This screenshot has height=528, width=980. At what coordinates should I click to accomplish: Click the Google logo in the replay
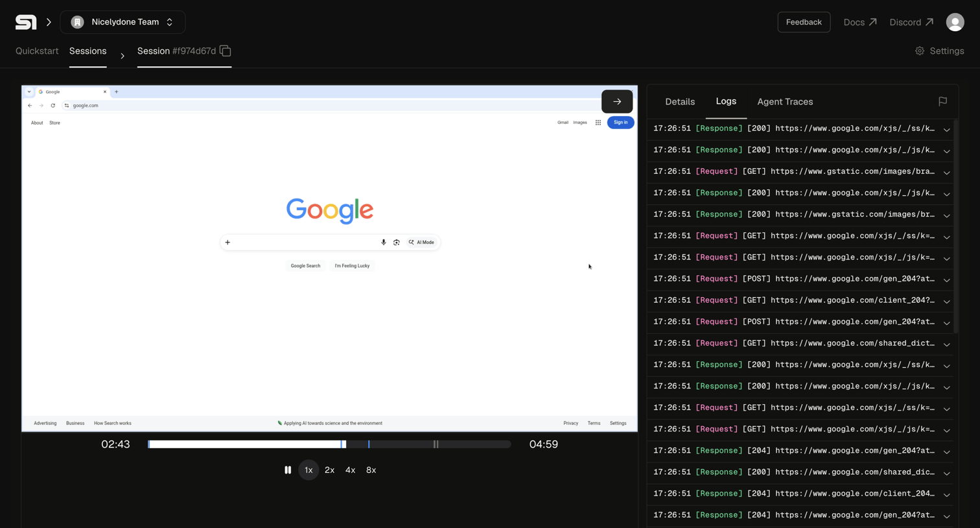click(x=330, y=210)
